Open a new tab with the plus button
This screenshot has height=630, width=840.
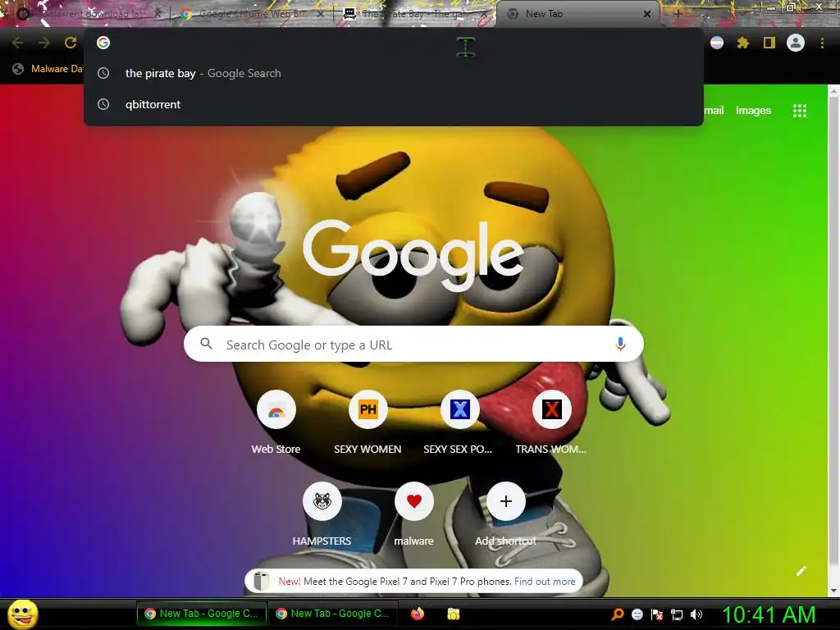678,14
